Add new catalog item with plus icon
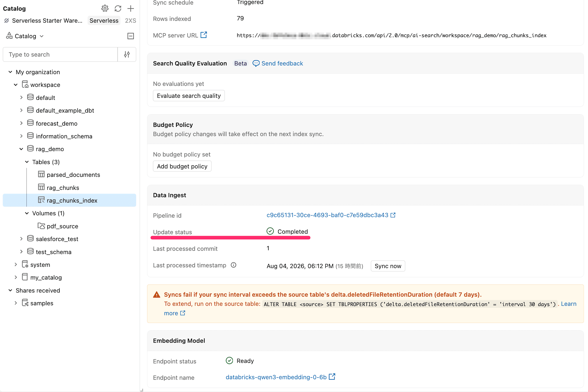Image resolution: width=588 pixels, height=392 pixels. (x=131, y=9)
